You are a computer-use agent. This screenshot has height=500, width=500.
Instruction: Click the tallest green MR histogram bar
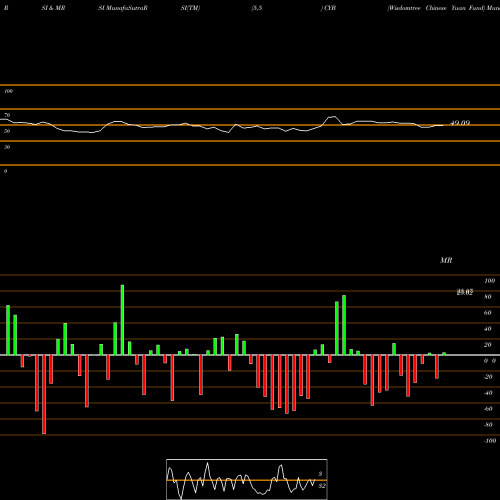(122, 320)
